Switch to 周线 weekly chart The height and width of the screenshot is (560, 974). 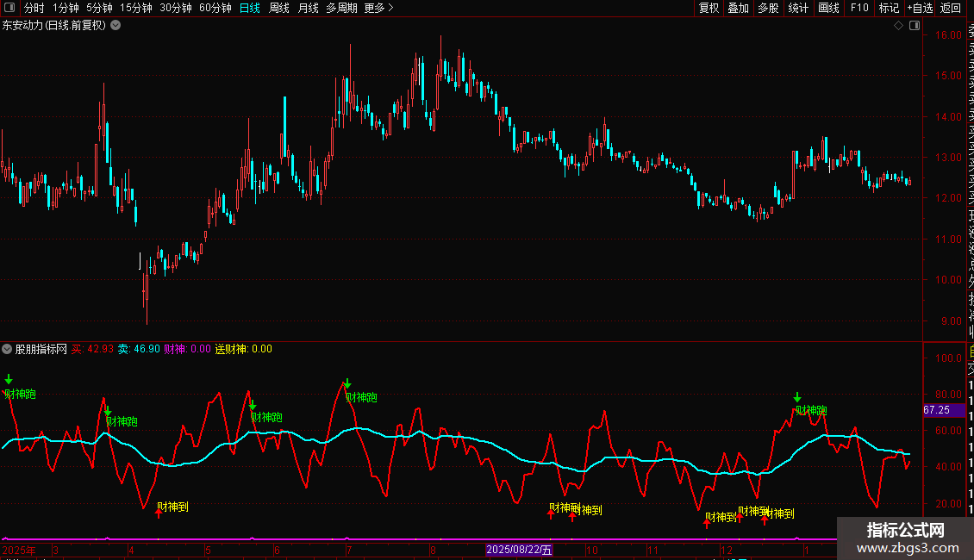tap(279, 8)
